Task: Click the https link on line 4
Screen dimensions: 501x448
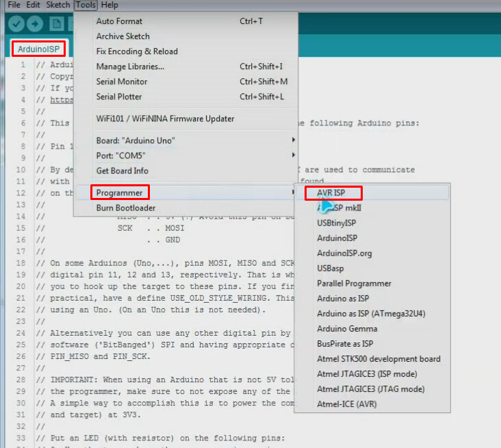Action: click(x=62, y=100)
